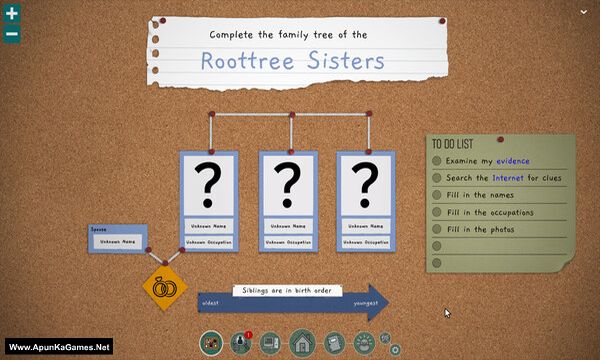600x360 pixels.
Task: Fill the oldest sister's Unknown Name field
Action: coord(209,226)
